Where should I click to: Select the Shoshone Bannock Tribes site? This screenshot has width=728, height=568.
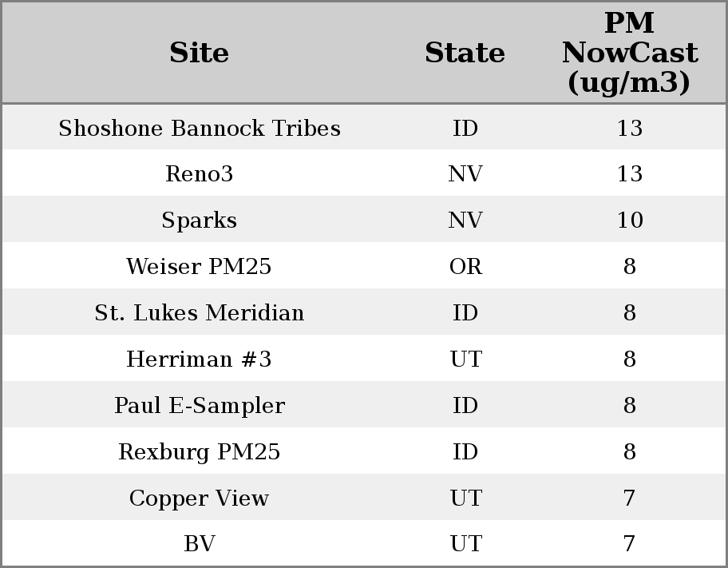(x=199, y=129)
